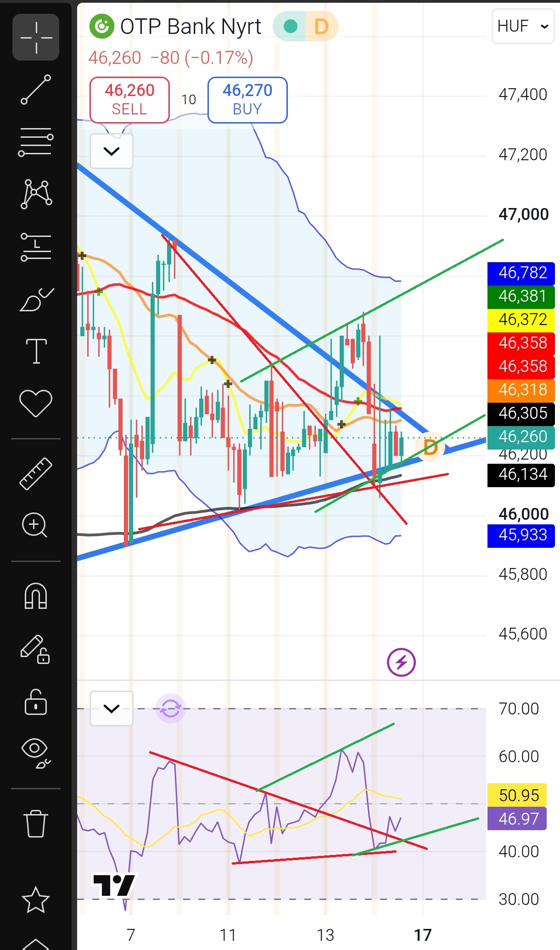Viewport: 560px width, 950px height.
Task: Click the yellow 50.95 RSI value label
Action: (517, 795)
